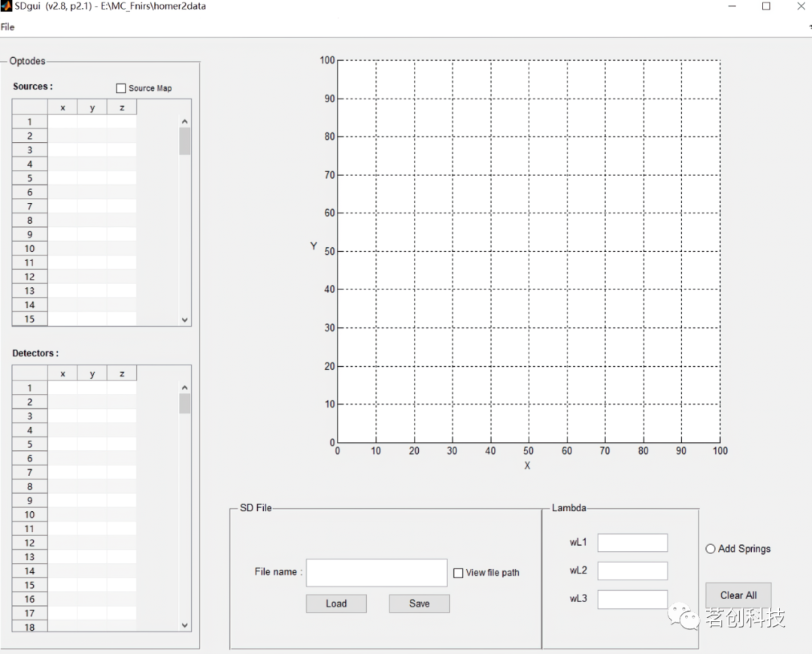Enable the Source Map checkbox
This screenshot has height=654, width=812.
click(x=120, y=88)
